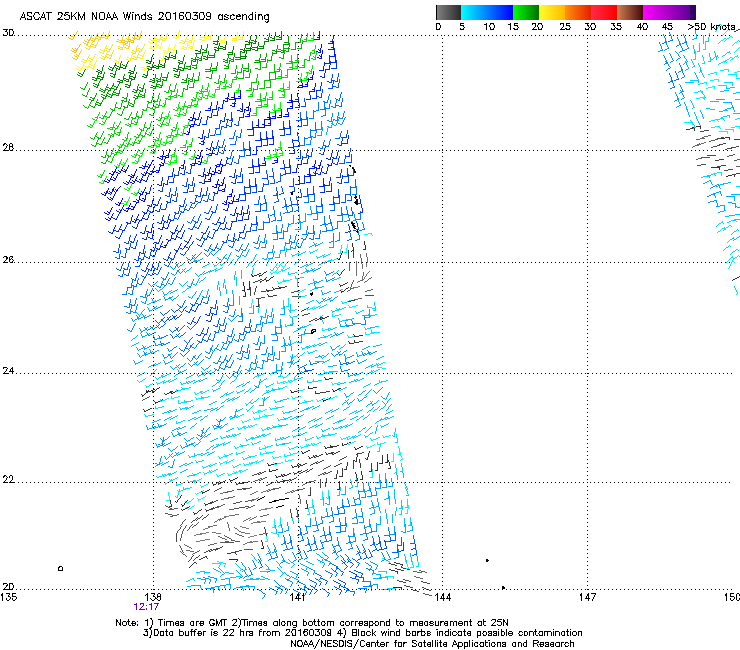The image size is (740, 650).
Task: Click the latitude label 20
Action: [8, 586]
